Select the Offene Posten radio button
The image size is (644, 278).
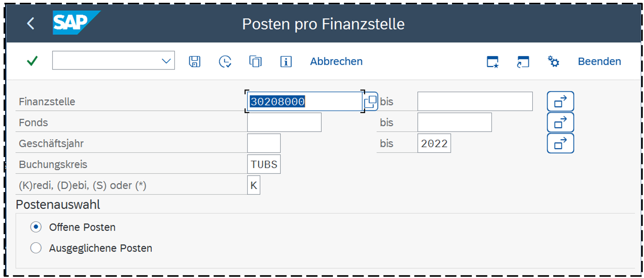tap(36, 227)
